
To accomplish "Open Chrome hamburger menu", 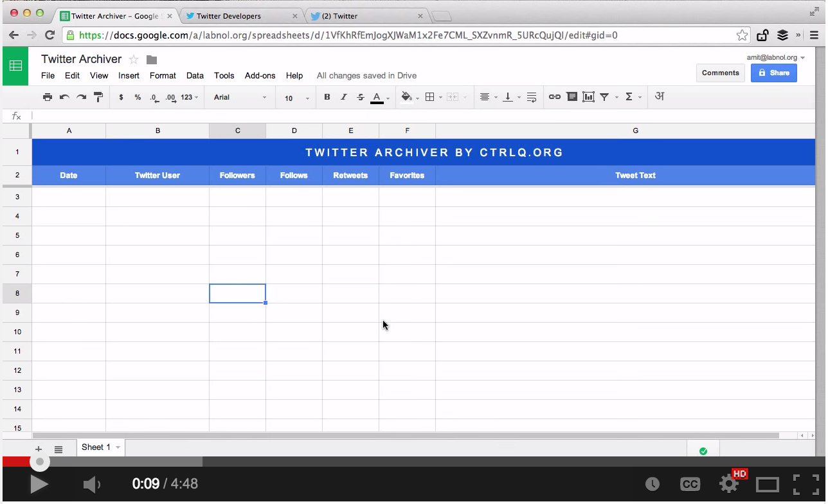I will 815,35.
